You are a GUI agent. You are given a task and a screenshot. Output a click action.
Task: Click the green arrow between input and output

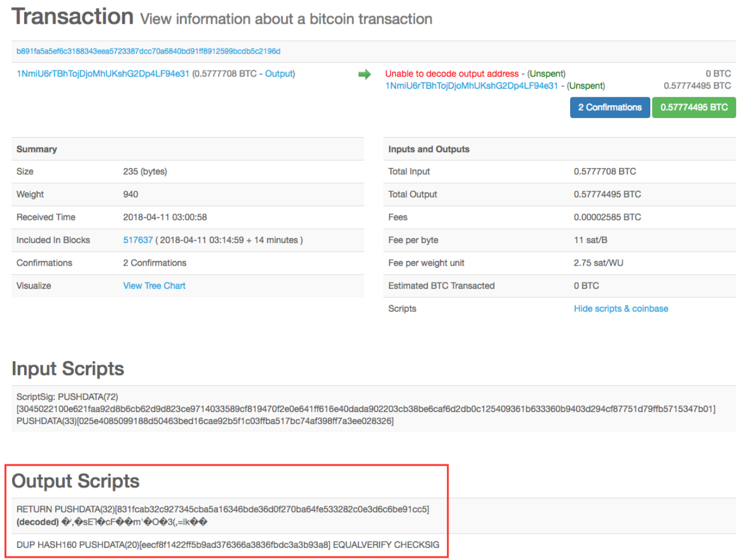pyautogui.click(x=364, y=74)
